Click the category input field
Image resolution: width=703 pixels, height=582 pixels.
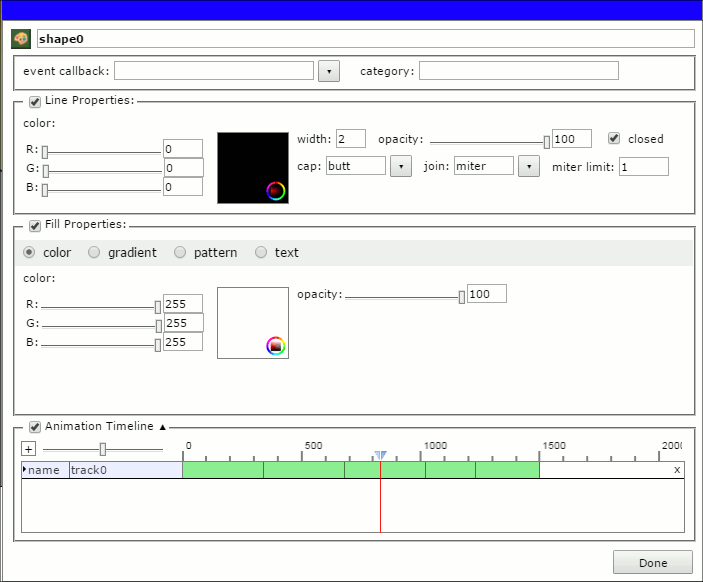519,71
